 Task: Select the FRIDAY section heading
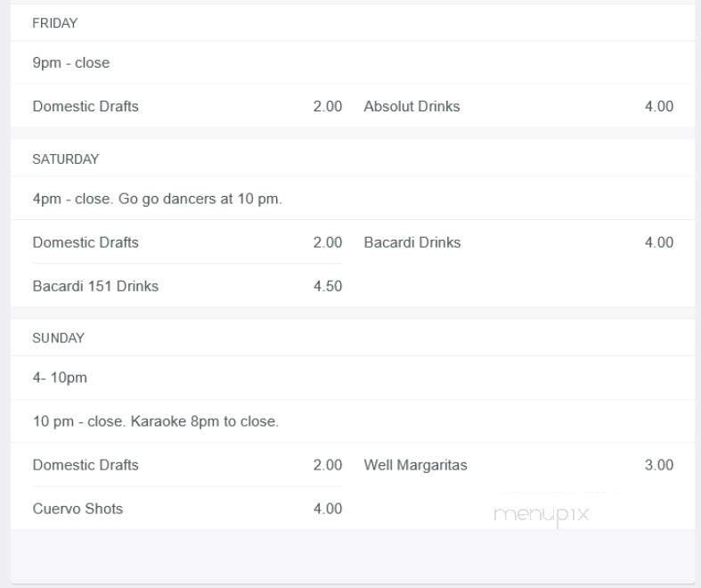click(55, 23)
